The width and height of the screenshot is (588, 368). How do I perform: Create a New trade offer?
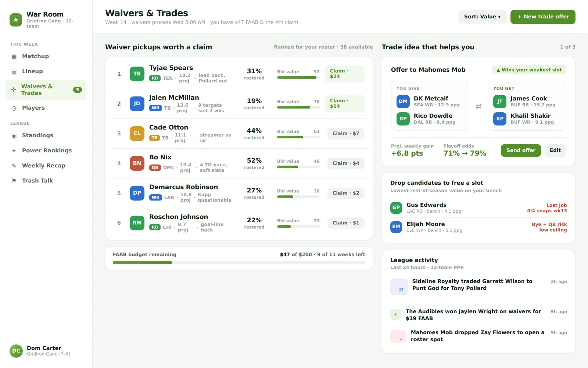pos(543,17)
